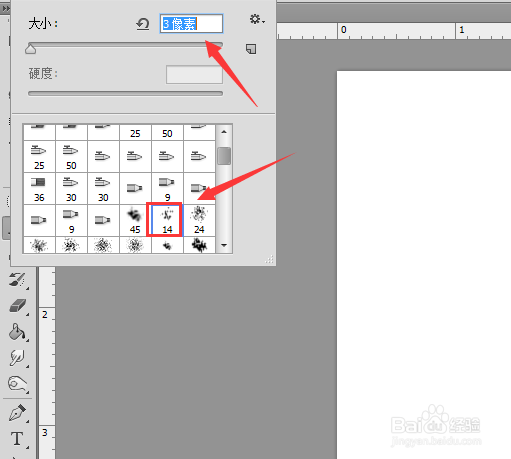Choose the splatter brush preset labeled 45
Viewport: 511px width, 459px height.
135,221
